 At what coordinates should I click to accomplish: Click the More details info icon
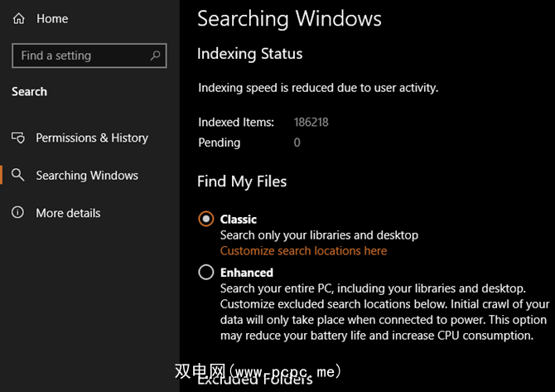click(x=18, y=213)
